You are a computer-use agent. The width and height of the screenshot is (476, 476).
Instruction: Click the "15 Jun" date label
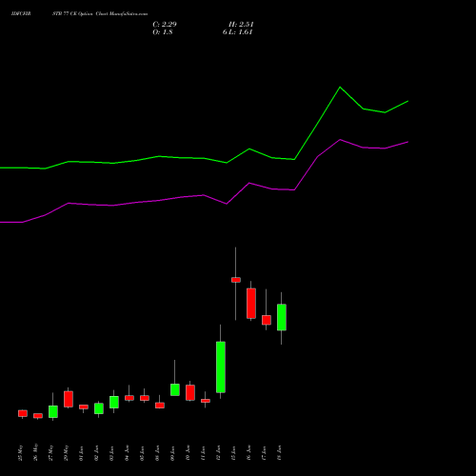coord(234,453)
